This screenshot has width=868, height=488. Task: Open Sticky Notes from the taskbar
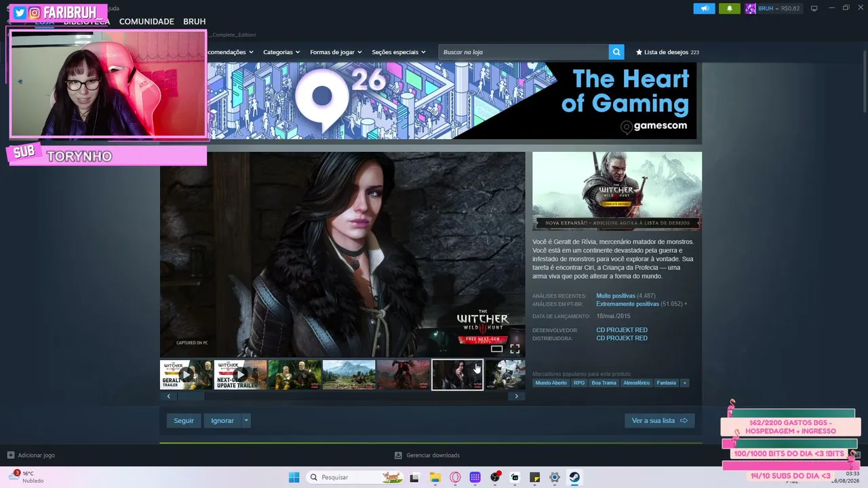point(534,477)
